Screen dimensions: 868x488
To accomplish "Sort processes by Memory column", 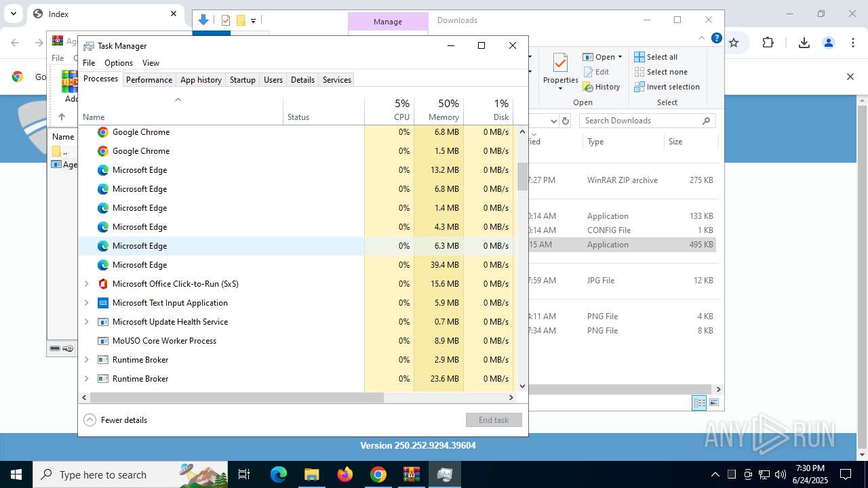I will 439,110.
